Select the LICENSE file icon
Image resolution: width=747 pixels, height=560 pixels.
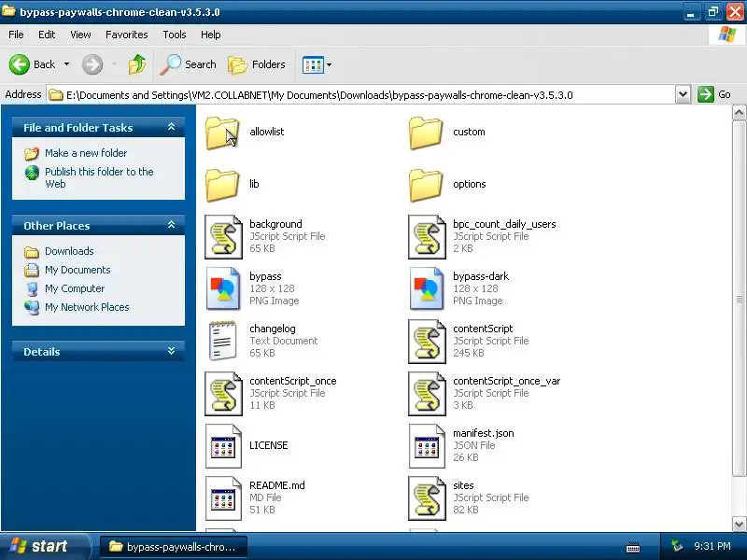[x=223, y=446]
